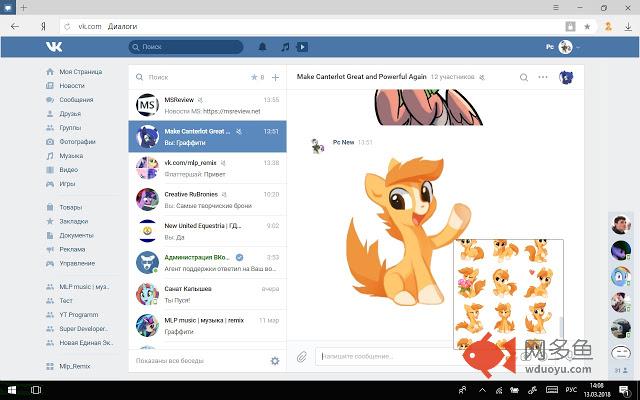
Task: Click the 12 участников members count
Action: (x=452, y=77)
